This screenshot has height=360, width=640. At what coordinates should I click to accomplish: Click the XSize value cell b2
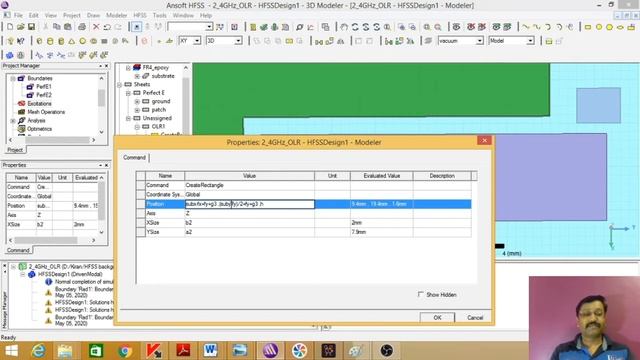click(249, 222)
